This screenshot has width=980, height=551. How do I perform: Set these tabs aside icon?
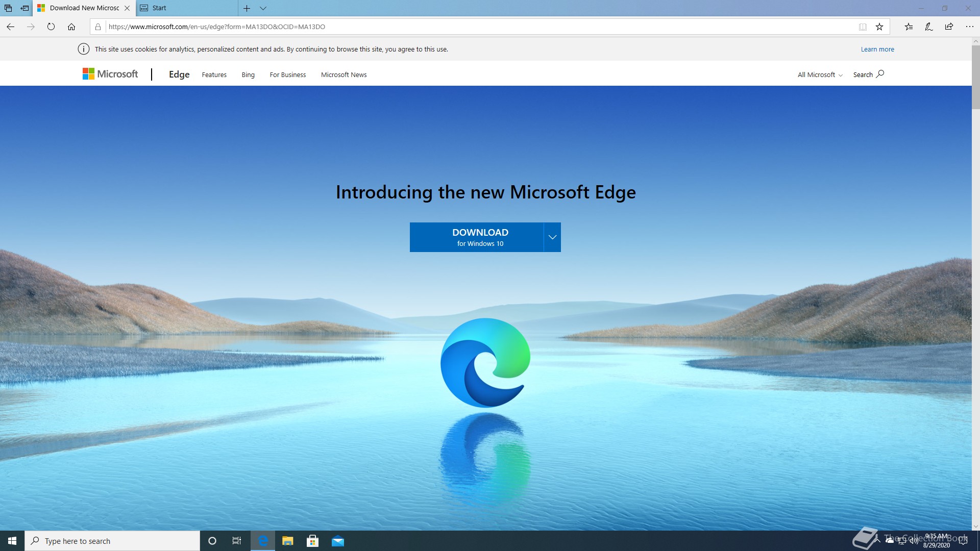click(24, 8)
